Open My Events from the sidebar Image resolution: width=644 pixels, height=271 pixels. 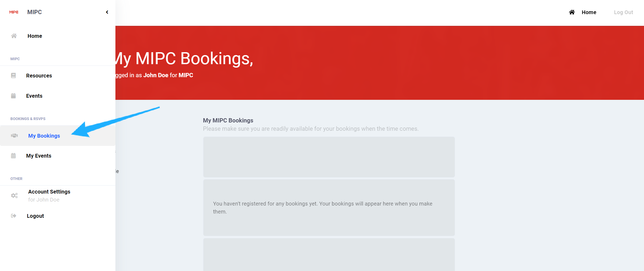point(39,156)
